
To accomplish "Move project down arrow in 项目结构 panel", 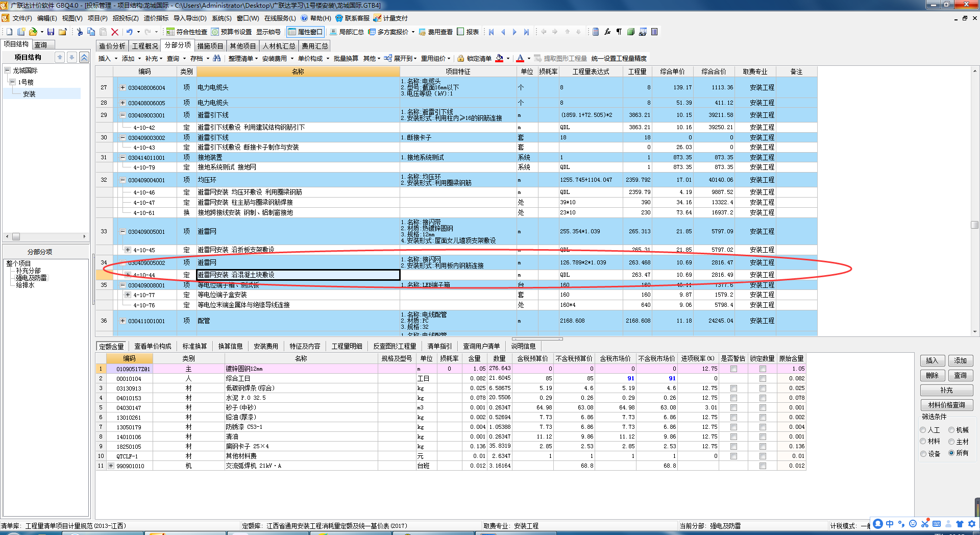I will coord(72,57).
